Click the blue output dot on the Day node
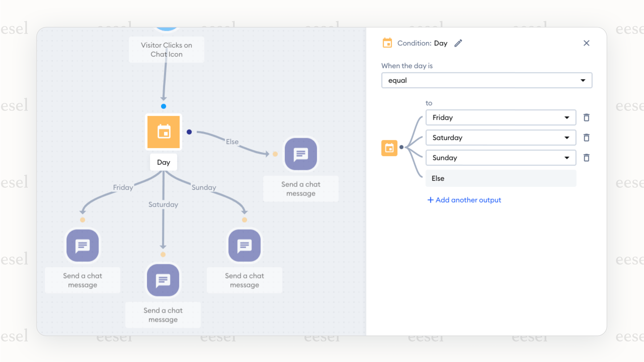 click(x=189, y=132)
